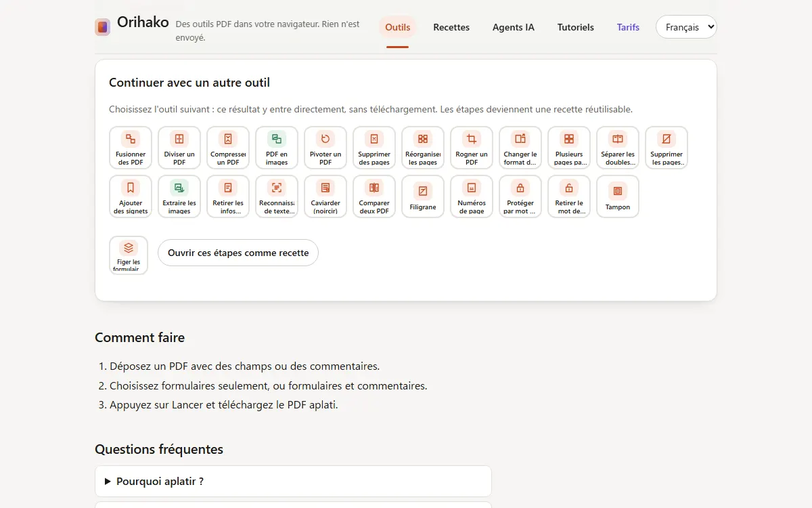Choose the Ajouter des signets tool

point(131,196)
